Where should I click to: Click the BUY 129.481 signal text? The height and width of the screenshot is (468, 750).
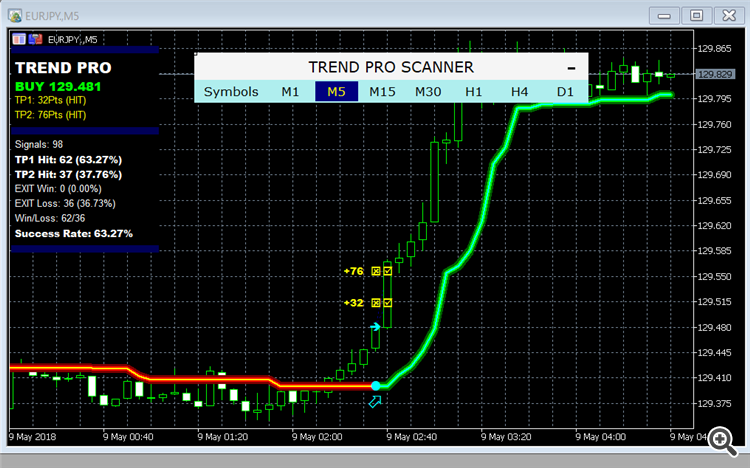pyautogui.click(x=58, y=87)
